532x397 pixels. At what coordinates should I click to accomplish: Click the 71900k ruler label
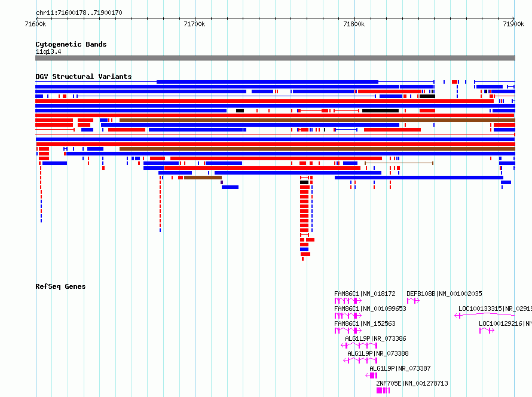pyautogui.click(x=513, y=24)
